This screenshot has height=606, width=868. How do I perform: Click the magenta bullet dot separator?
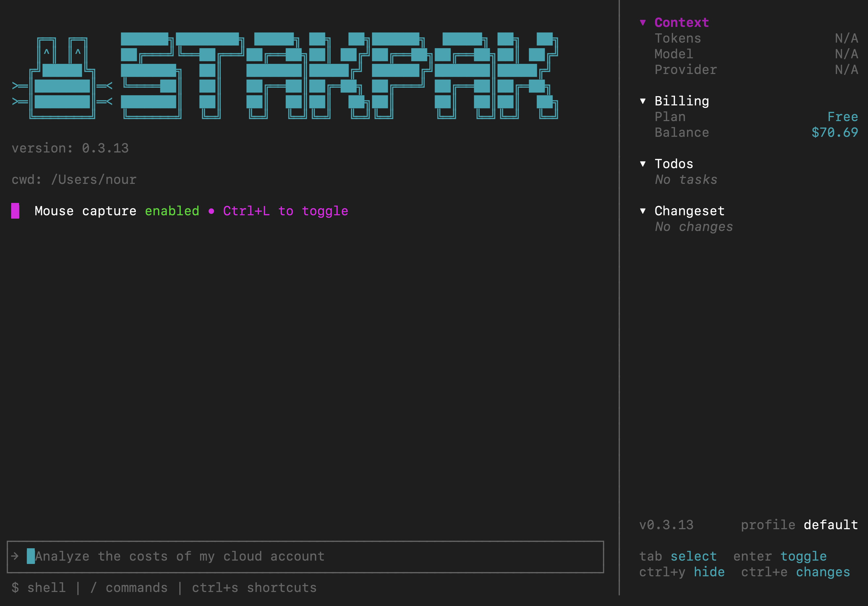(x=211, y=211)
